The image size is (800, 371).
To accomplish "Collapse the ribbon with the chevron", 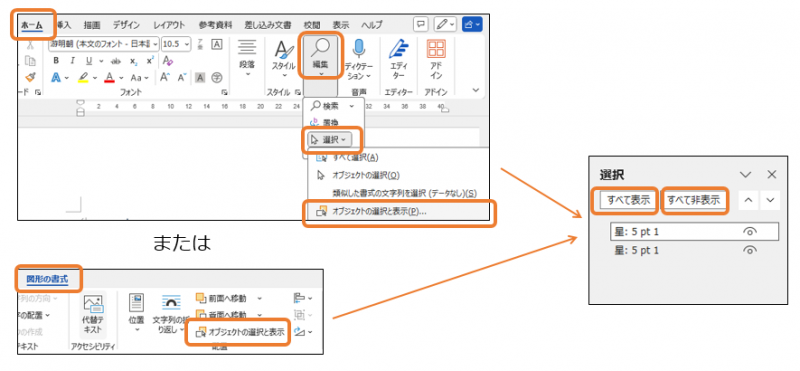I will [476, 90].
